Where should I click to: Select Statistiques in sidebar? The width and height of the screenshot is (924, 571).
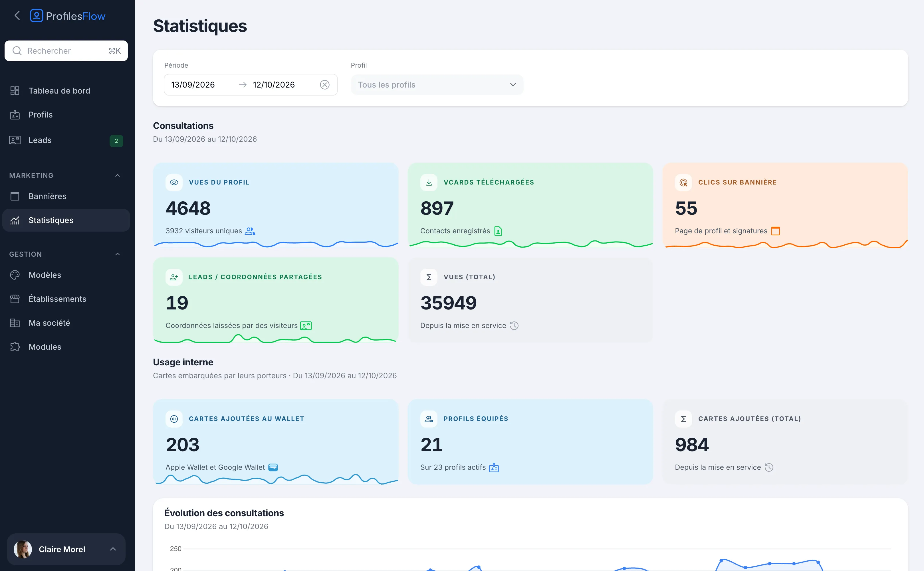[x=66, y=220]
